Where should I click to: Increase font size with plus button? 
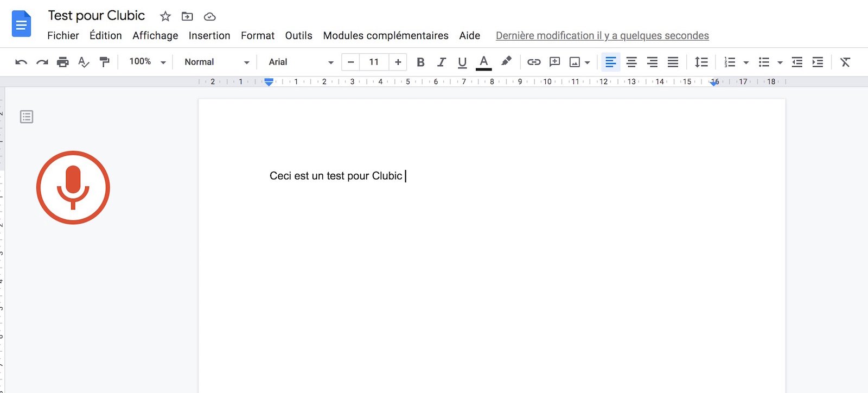point(398,62)
